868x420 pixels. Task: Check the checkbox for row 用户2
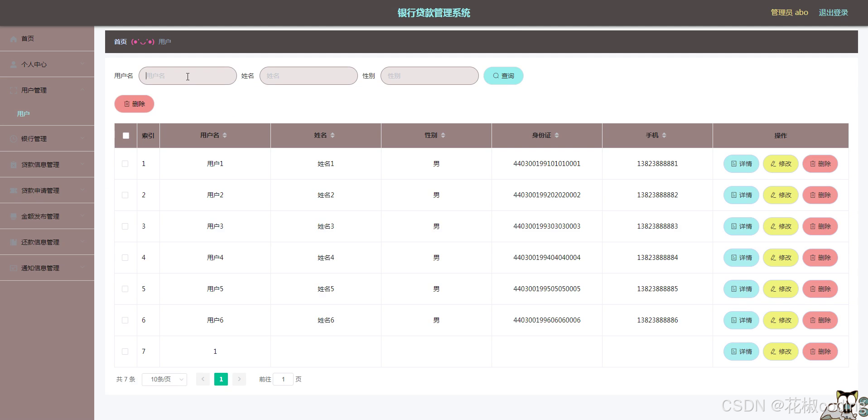(x=125, y=195)
